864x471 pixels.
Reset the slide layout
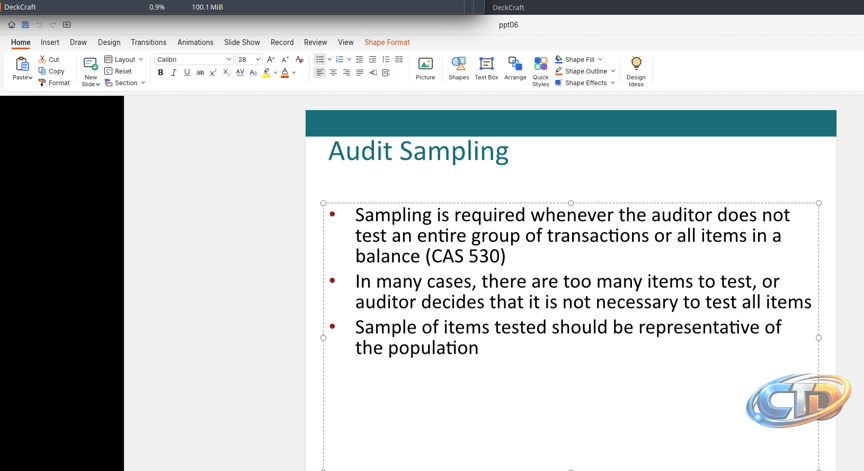click(x=118, y=71)
